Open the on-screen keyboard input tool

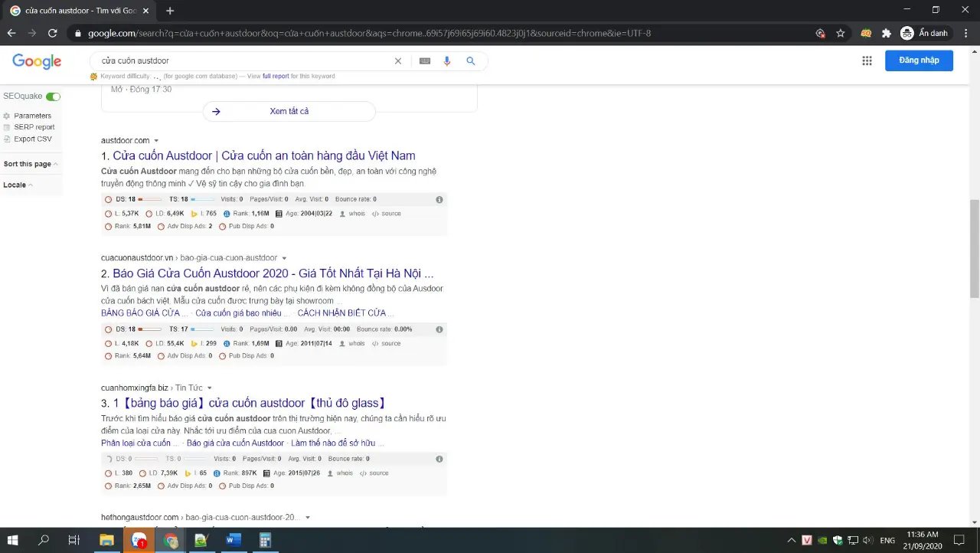(425, 61)
